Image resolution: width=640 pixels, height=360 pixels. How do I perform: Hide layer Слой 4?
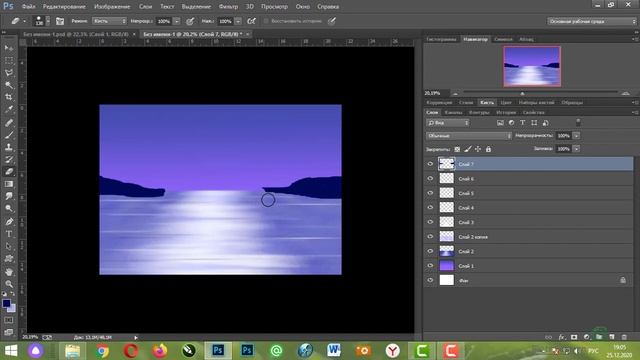pos(430,207)
